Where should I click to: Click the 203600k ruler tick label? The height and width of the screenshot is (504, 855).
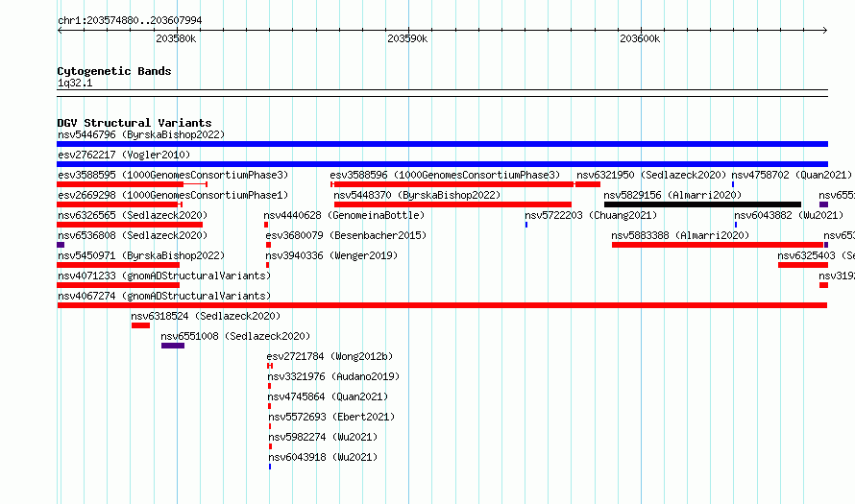point(640,38)
